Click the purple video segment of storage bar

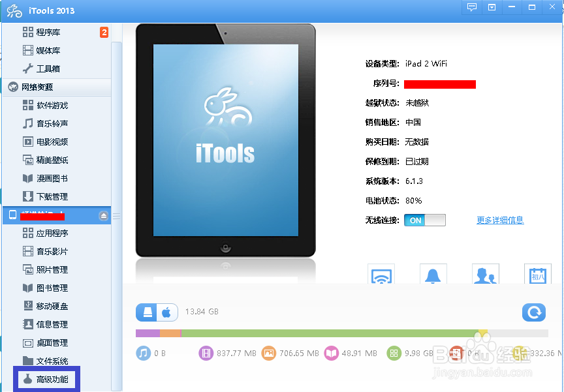pyautogui.click(x=148, y=333)
